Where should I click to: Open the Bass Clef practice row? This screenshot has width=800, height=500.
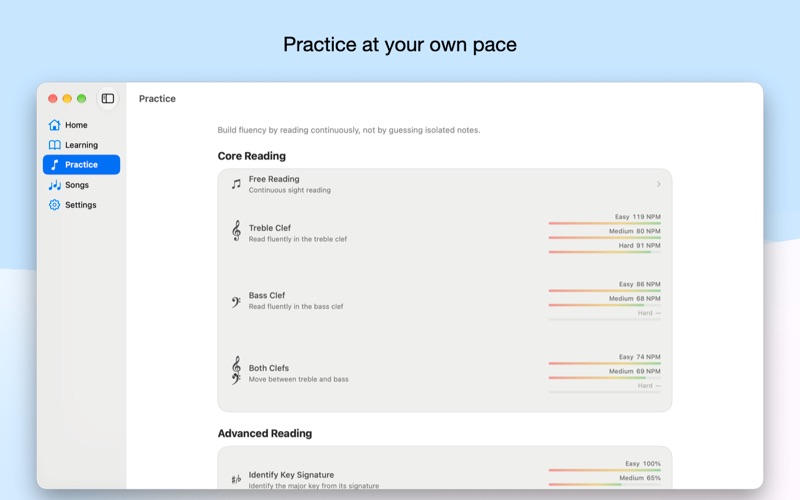click(x=444, y=301)
